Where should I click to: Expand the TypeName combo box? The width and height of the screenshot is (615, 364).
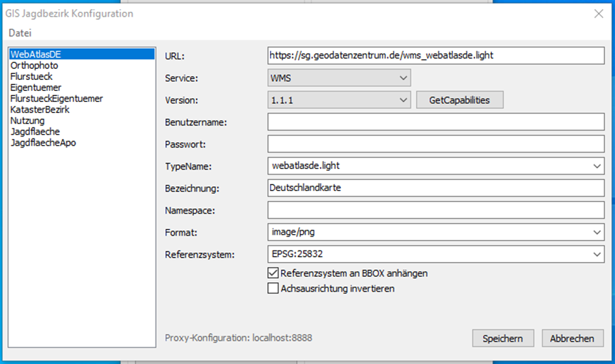(x=597, y=166)
